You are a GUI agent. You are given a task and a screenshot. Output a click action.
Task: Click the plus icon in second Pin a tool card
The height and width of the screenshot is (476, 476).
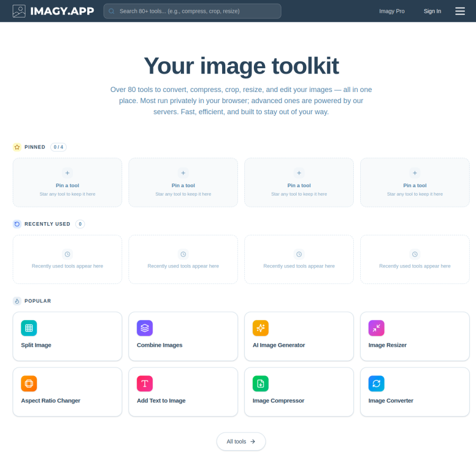tap(183, 173)
